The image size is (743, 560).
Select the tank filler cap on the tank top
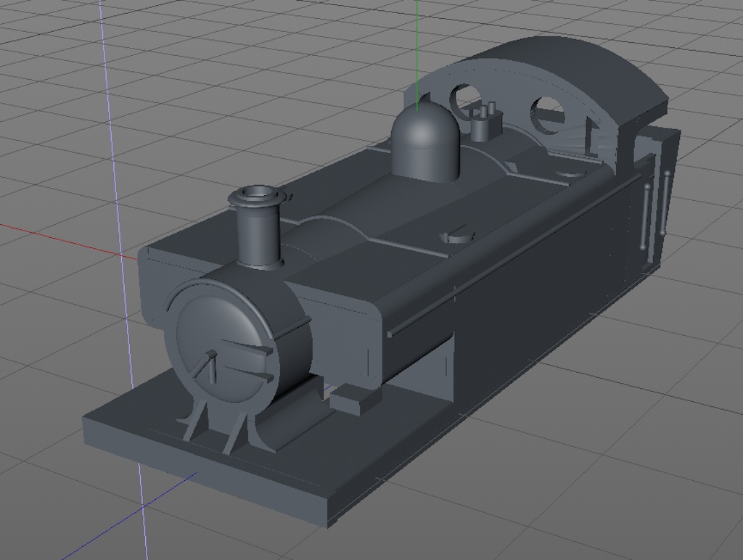pos(457,234)
